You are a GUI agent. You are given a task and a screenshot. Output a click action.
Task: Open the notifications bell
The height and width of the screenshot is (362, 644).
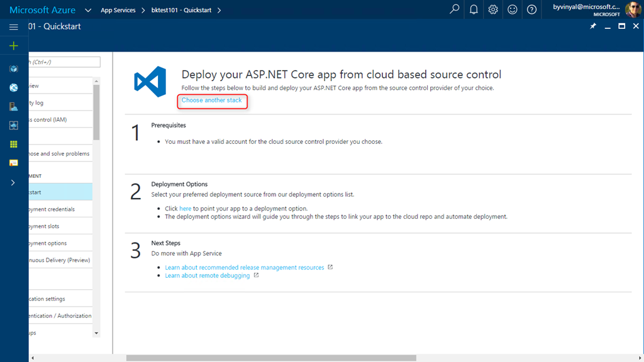pos(474,9)
